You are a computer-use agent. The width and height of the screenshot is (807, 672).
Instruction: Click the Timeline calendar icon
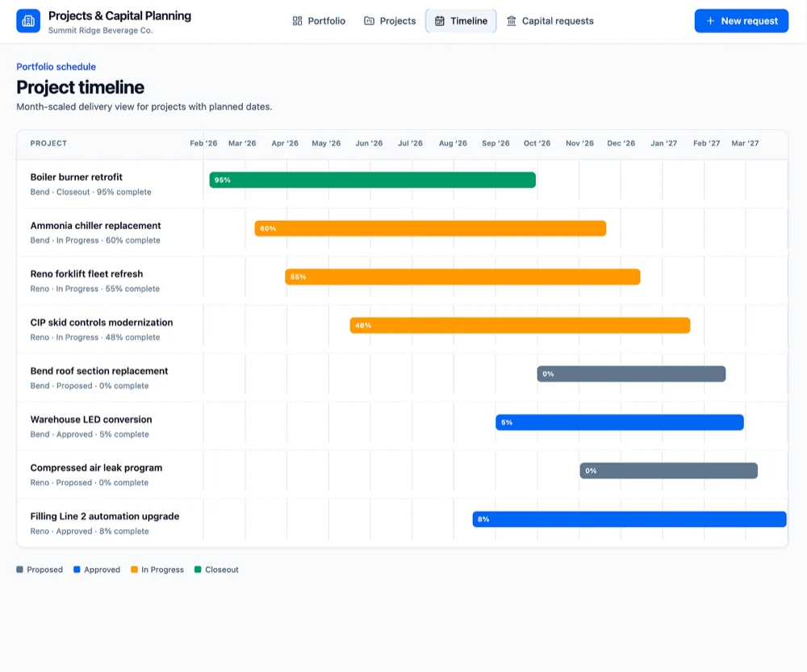tap(440, 21)
